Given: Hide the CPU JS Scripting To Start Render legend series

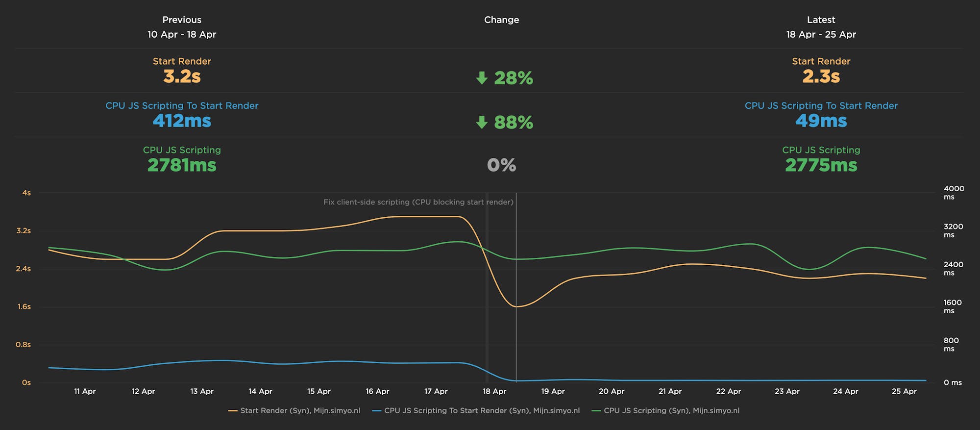Looking at the screenshot, I should 482,411.
